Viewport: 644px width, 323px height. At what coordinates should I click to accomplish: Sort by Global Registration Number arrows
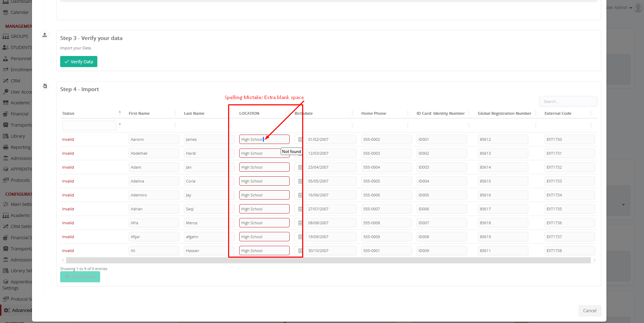point(536,113)
